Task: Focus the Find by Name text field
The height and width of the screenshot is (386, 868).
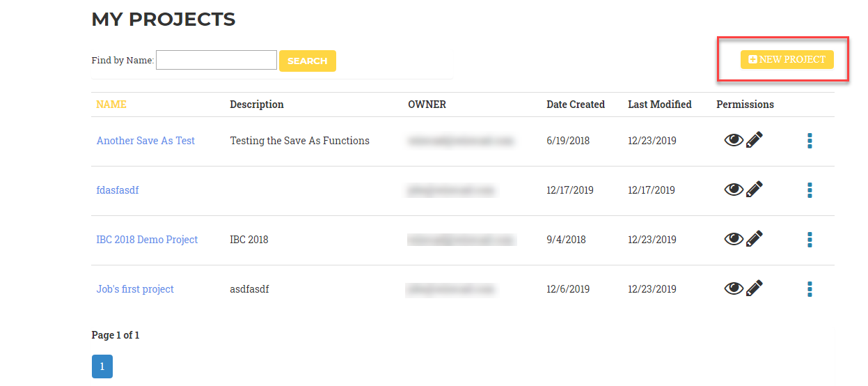Action: click(x=216, y=60)
